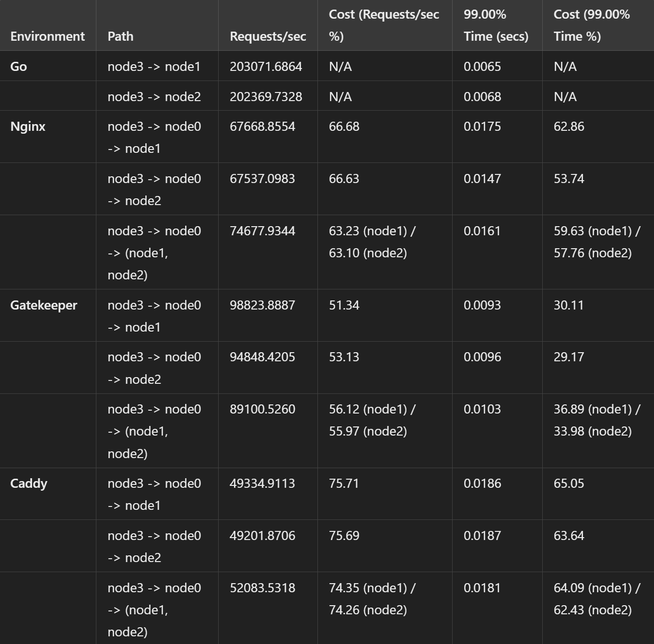This screenshot has width=654, height=644.
Task: Select time value 0.0093
Action: coord(482,305)
